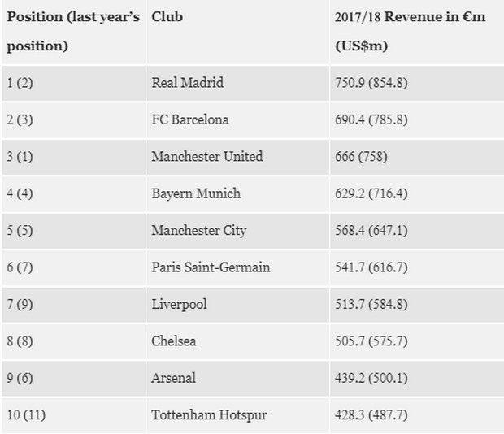Select the Real Madrid club cell
Image resolution: width=504 pixels, height=434 pixels.
(x=187, y=83)
